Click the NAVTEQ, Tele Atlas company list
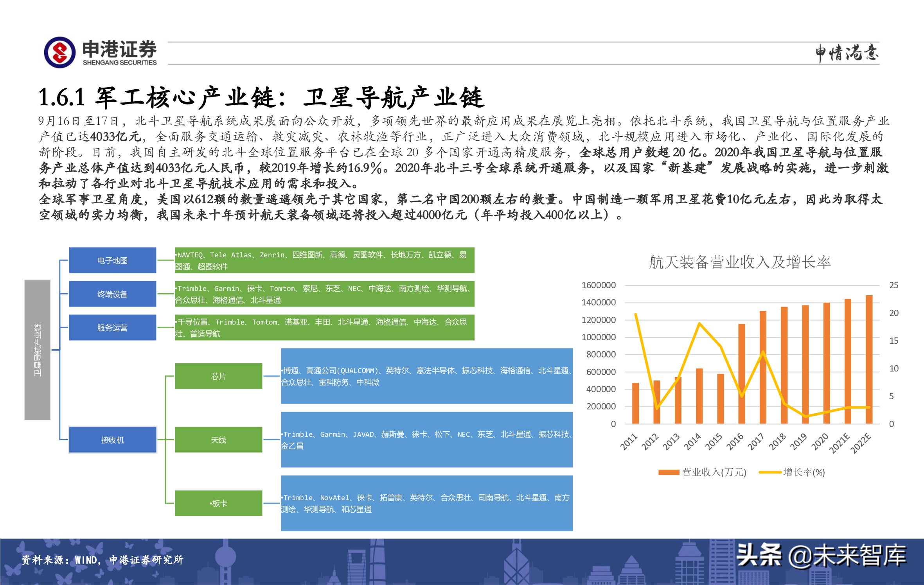Image resolution: width=924 pixels, height=585 pixels. (x=325, y=260)
